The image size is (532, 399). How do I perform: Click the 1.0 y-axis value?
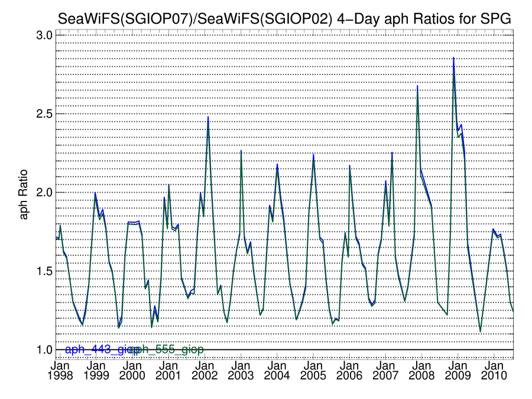[44, 349]
